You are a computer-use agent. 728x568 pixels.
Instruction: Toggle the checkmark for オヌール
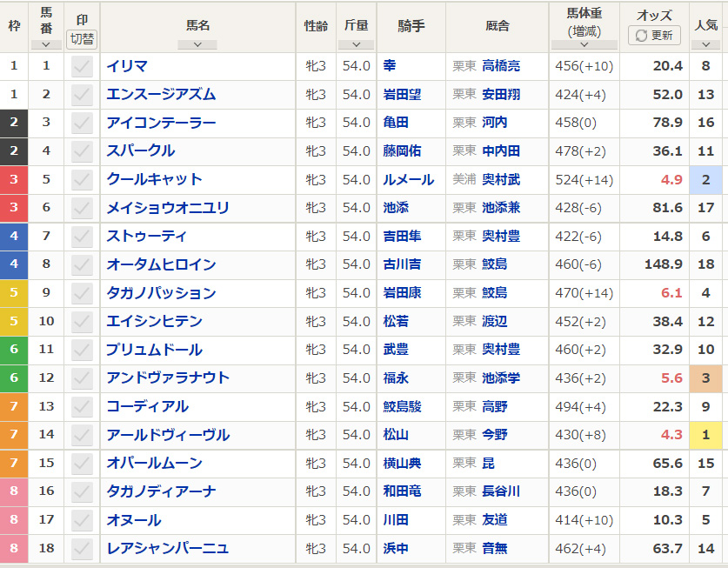(82, 519)
